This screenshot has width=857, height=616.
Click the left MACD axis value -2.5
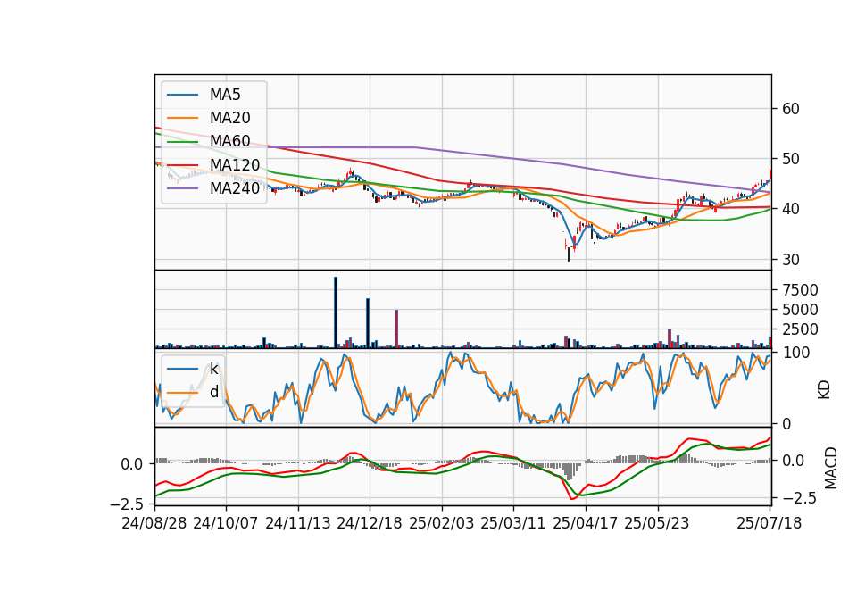coord(126,504)
